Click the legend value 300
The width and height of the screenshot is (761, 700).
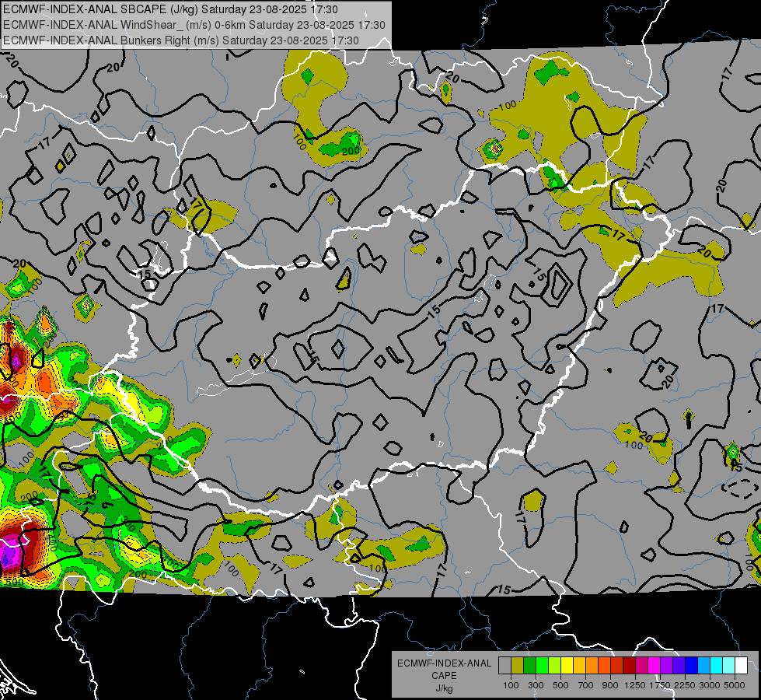pyautogui.click(x=536, y=685)
